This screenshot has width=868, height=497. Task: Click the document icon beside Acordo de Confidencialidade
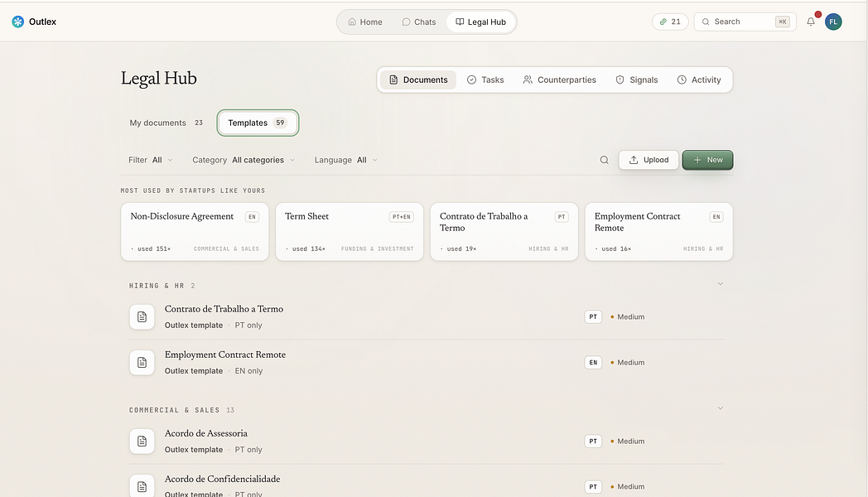(142, 486)
